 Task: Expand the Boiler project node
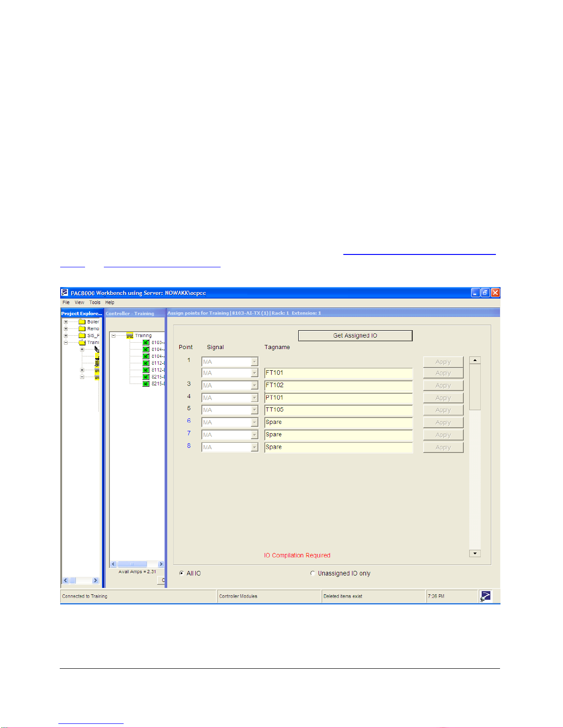[x=66, y=322]
